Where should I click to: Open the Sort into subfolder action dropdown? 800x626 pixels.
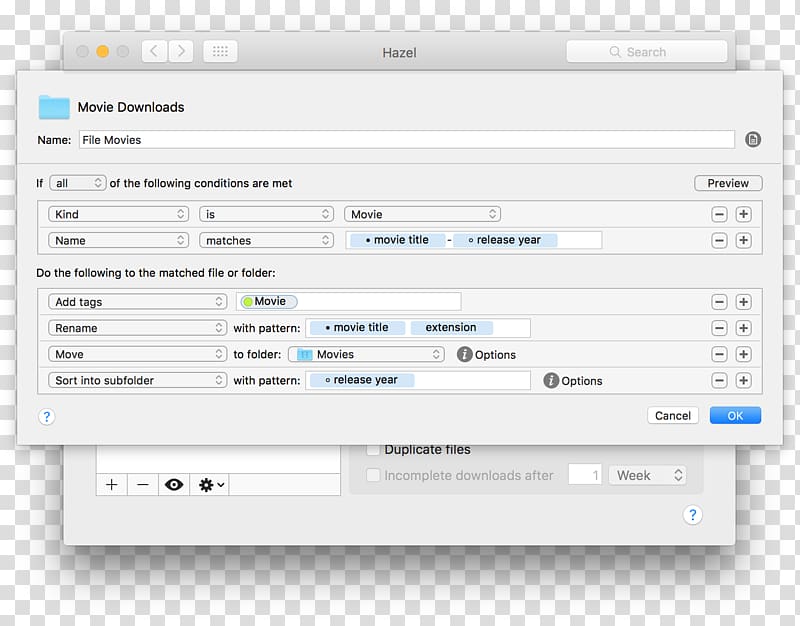(137, 381)
